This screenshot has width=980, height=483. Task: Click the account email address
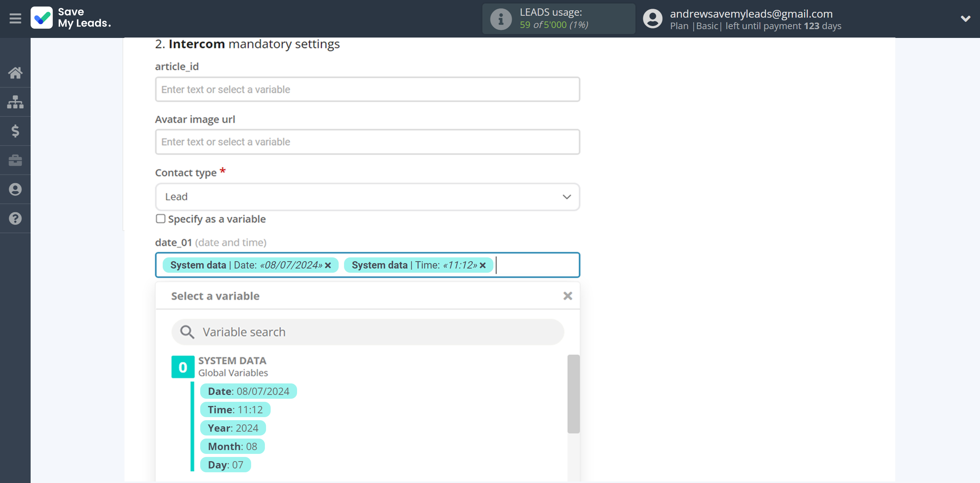751,13
